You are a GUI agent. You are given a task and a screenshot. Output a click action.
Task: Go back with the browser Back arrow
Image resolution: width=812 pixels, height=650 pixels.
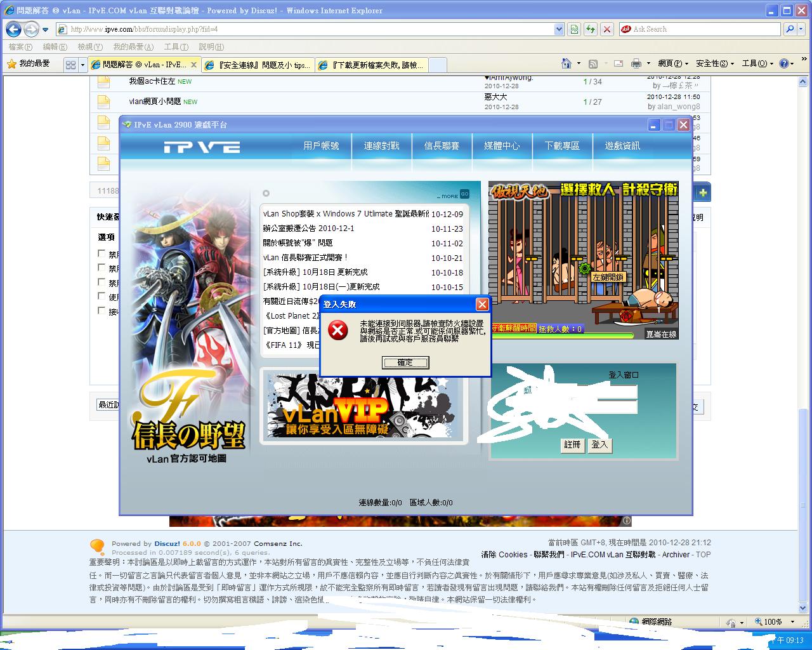pyautogui.click(x=13, y=29)
